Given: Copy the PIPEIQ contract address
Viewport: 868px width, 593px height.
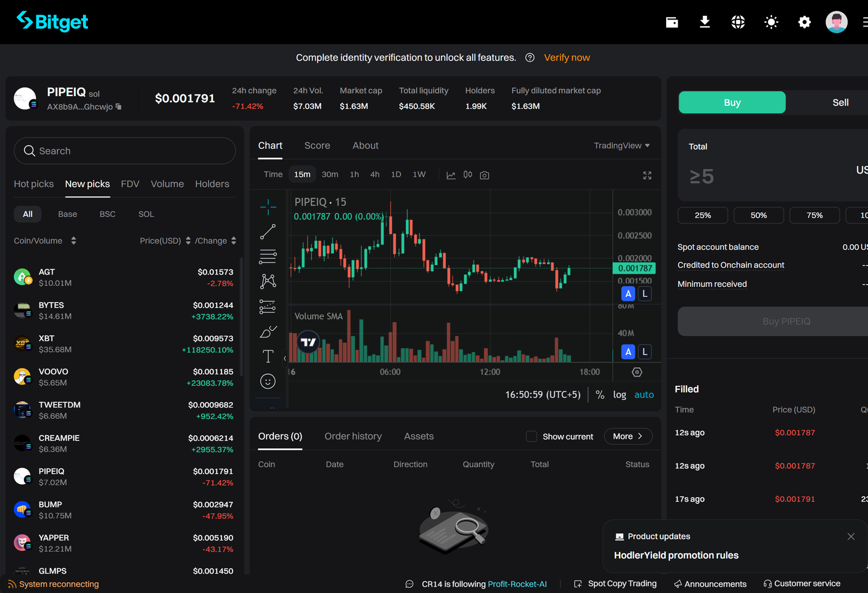Looking at the screenshot, I should (x=118, y=107).
